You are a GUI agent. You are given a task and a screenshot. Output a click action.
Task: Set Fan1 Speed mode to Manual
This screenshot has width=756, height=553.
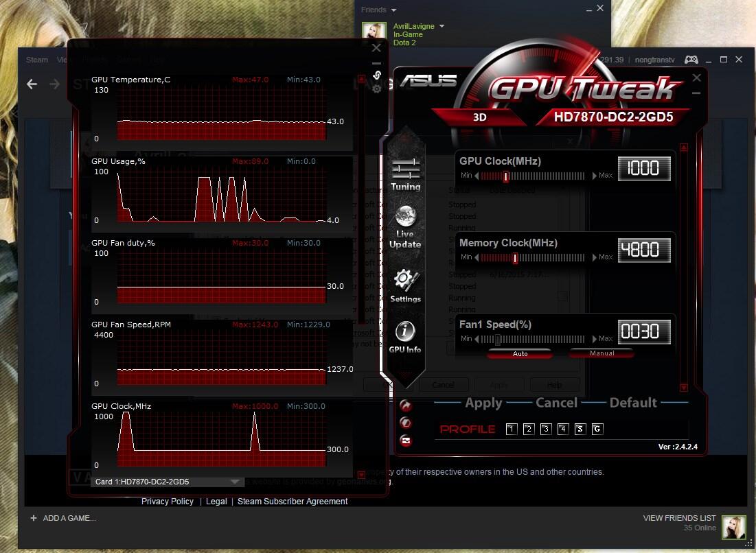[x=602, y=353]
